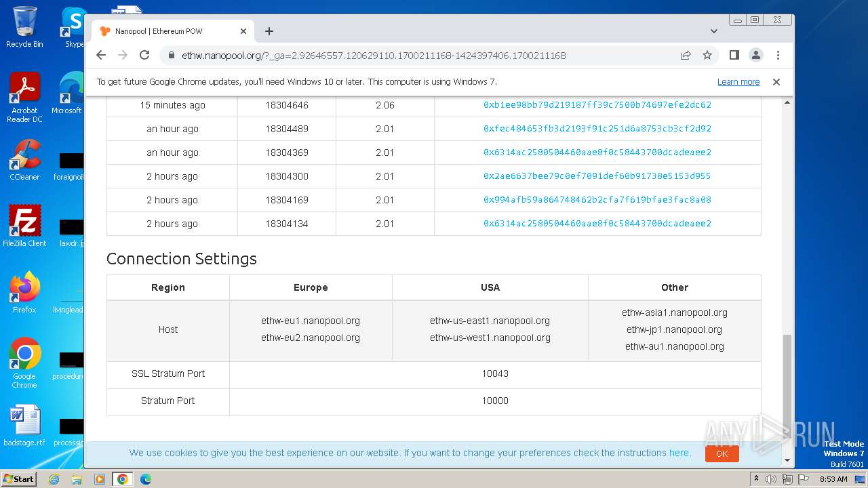Reload the Nanopool page

[x=144, y=55]
